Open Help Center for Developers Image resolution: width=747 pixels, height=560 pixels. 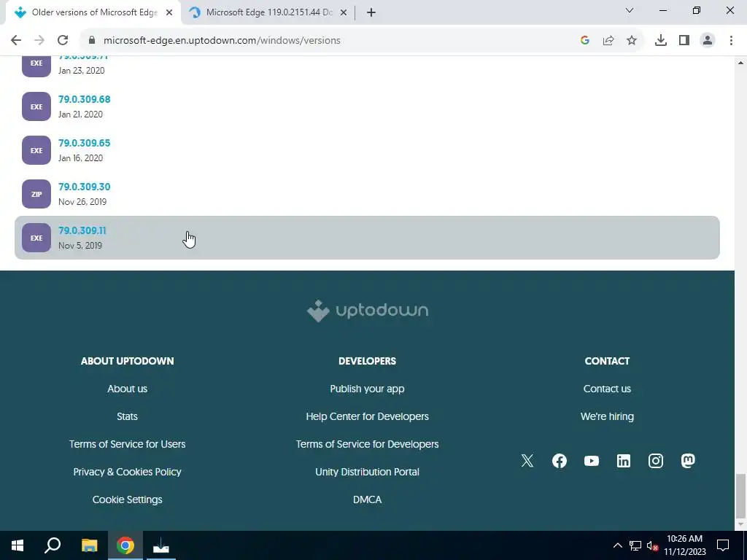[x=368, y=416]
